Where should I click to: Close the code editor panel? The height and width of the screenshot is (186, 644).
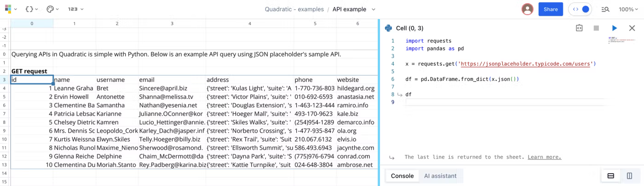pyautogui.click(x=632, y=28)
